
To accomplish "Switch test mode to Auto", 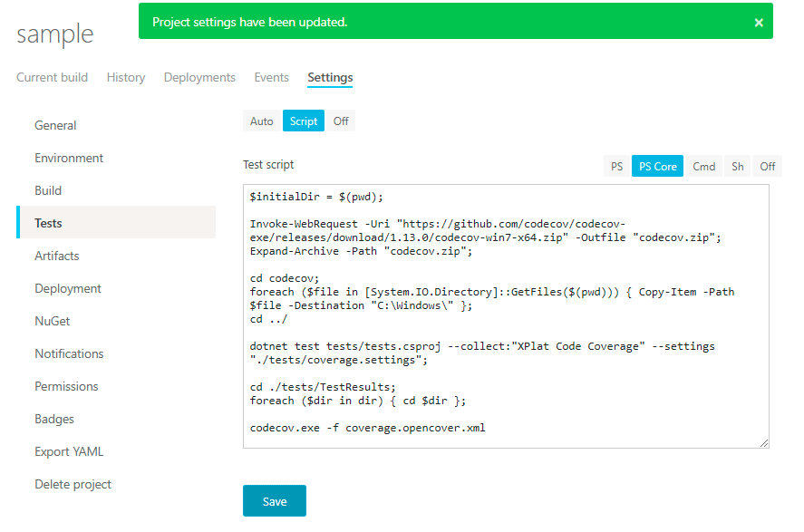I will (261, 120).
